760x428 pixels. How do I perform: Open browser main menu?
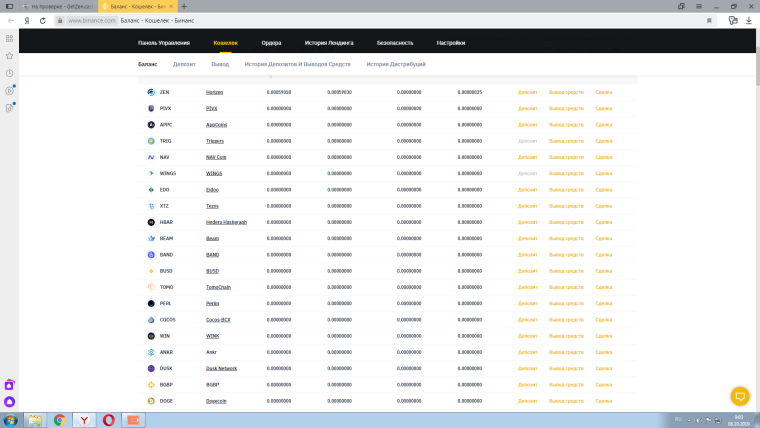click(x=699, y=6)
